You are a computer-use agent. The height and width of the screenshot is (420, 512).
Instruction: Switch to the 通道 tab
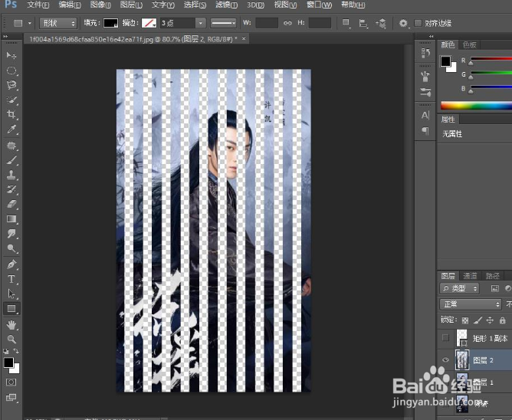(x=470, y=276)
